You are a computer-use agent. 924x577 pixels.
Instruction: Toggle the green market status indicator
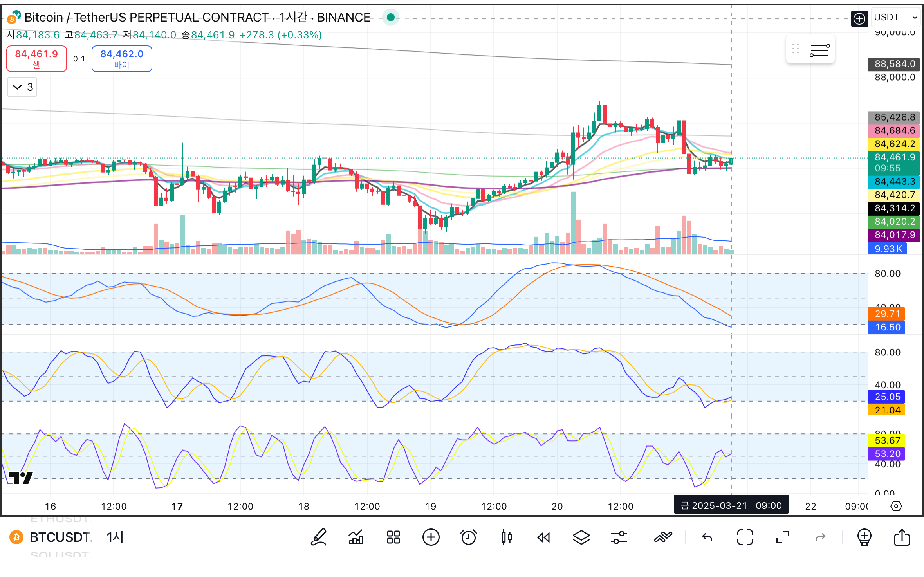pyautogui.click(x=390, y=17)
